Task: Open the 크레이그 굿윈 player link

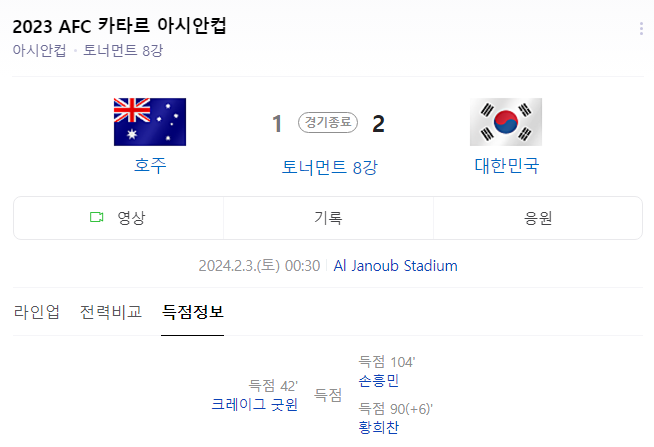Action: click(254, 404)
